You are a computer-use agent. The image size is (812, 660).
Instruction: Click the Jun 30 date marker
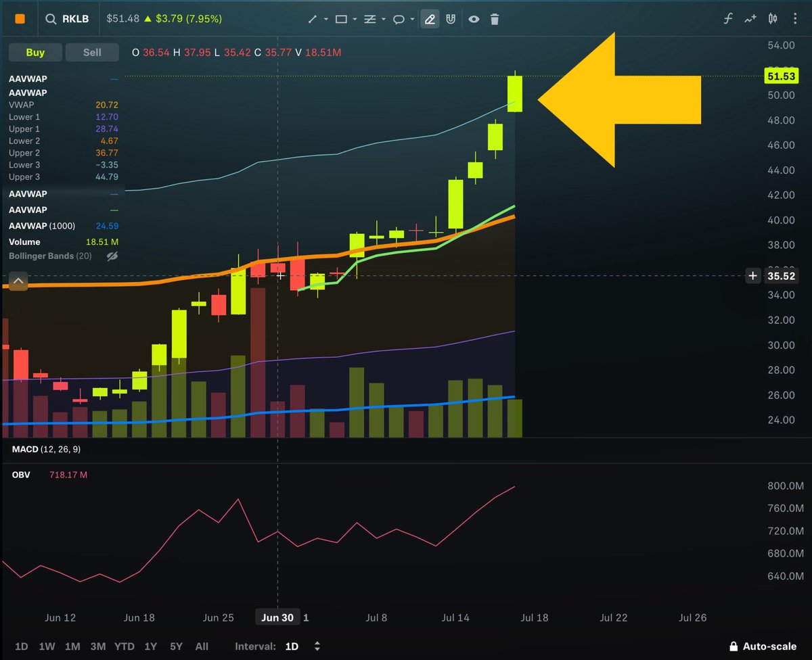(x=277, y=617)
